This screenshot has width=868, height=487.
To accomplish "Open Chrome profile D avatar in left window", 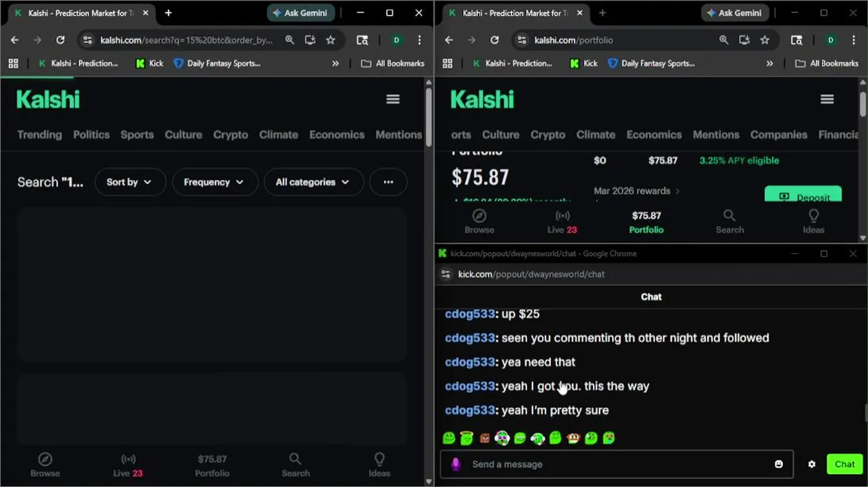I will (396, 40).
